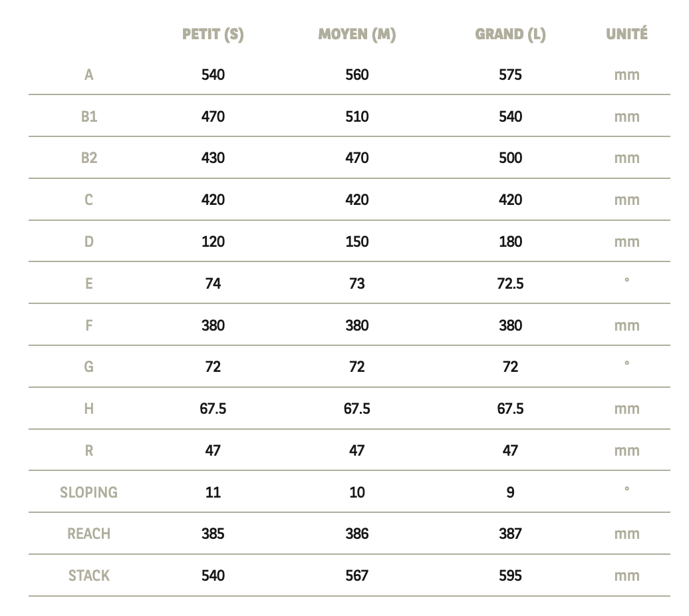Click the mm unit in row H
The width and height of the screenshot is (689, 616).
tap(626, 409)
